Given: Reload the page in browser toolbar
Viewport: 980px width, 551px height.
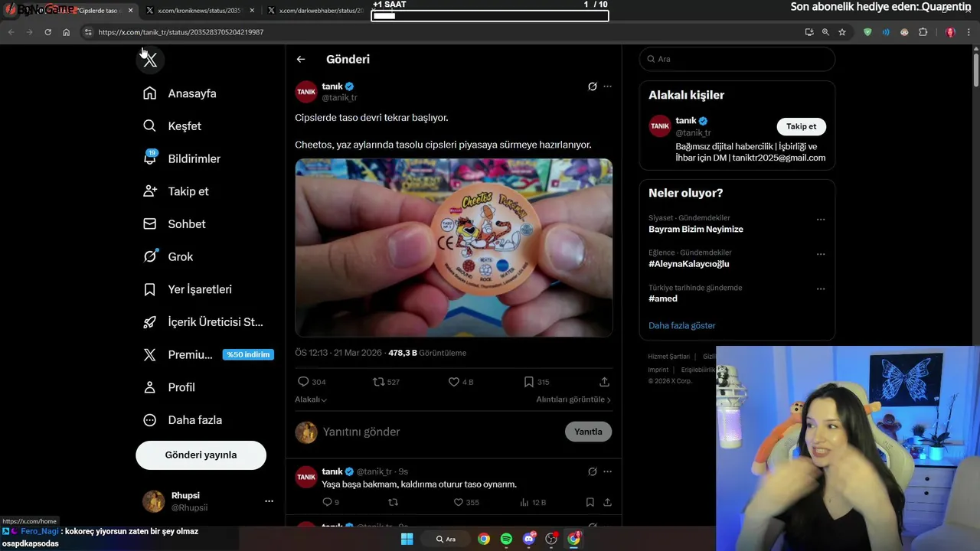Looking at the screenshot, I should click(x=47, y=32).
